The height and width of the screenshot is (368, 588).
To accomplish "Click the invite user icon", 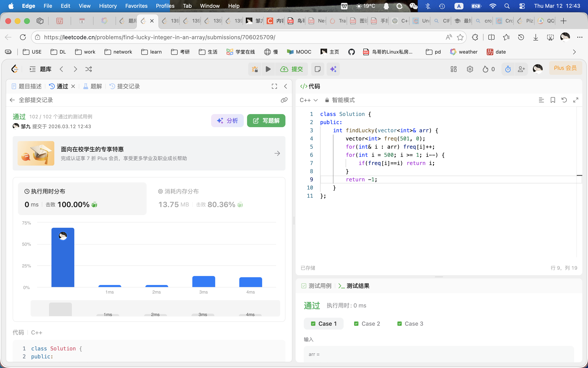I will [x=521, y=69].
